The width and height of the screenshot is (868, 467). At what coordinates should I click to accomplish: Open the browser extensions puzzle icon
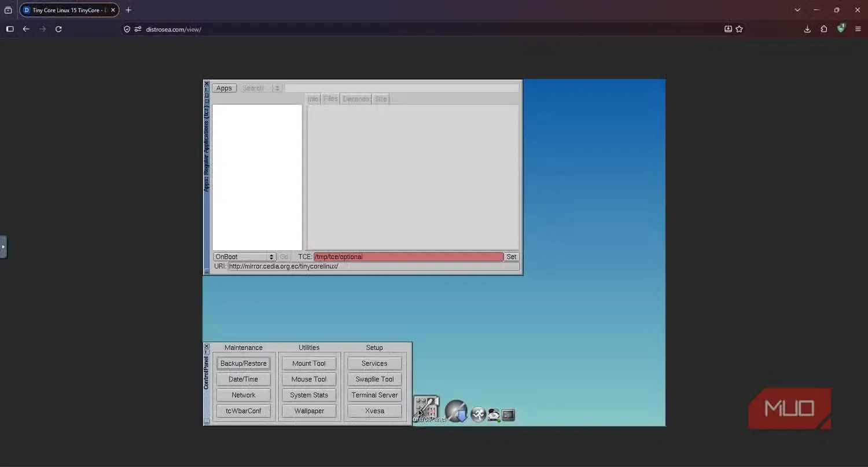(x=824, y=29)
